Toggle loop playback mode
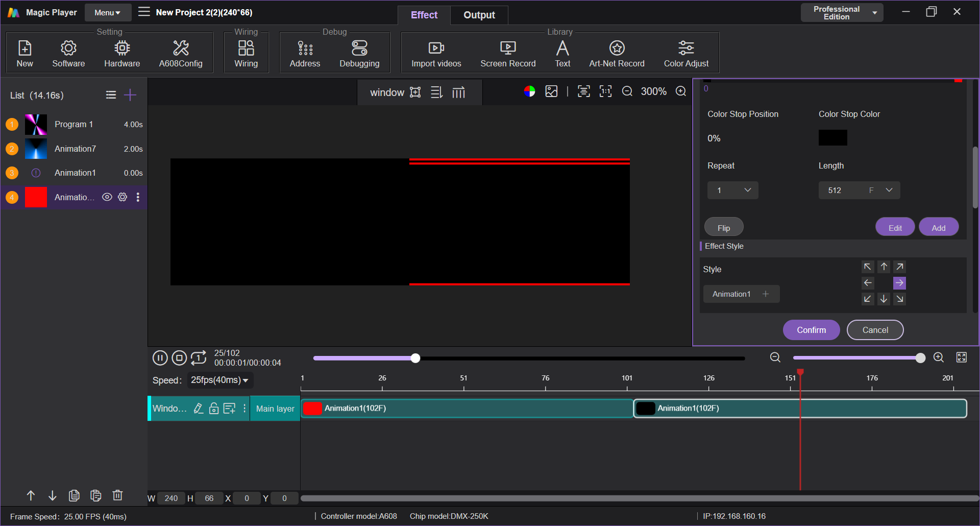 (199, 358)
